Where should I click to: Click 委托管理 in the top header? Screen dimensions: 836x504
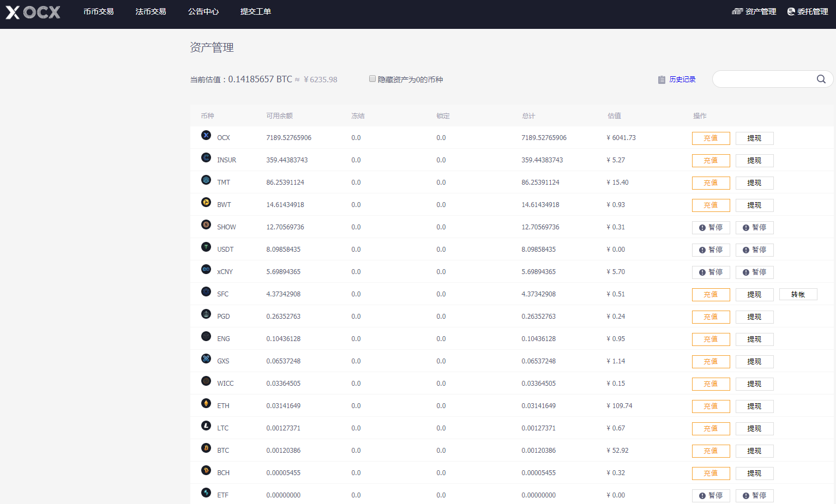pos(808,11)
